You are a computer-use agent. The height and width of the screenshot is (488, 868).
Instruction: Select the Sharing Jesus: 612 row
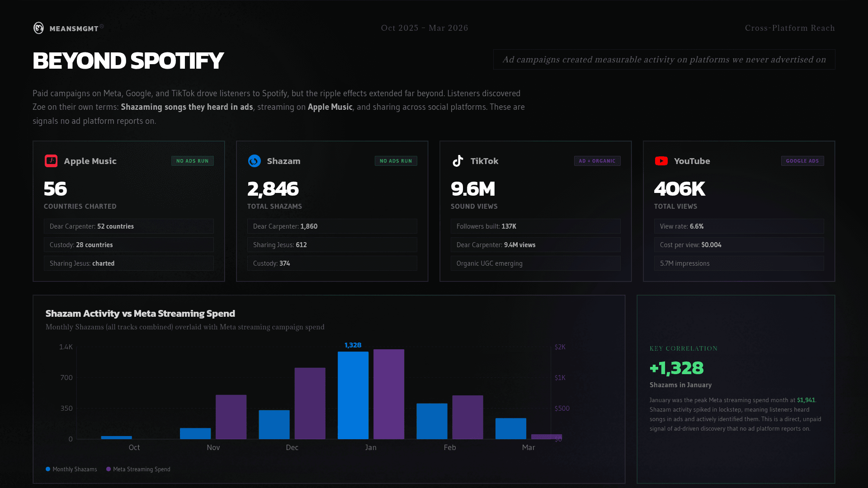coord(332,245)
